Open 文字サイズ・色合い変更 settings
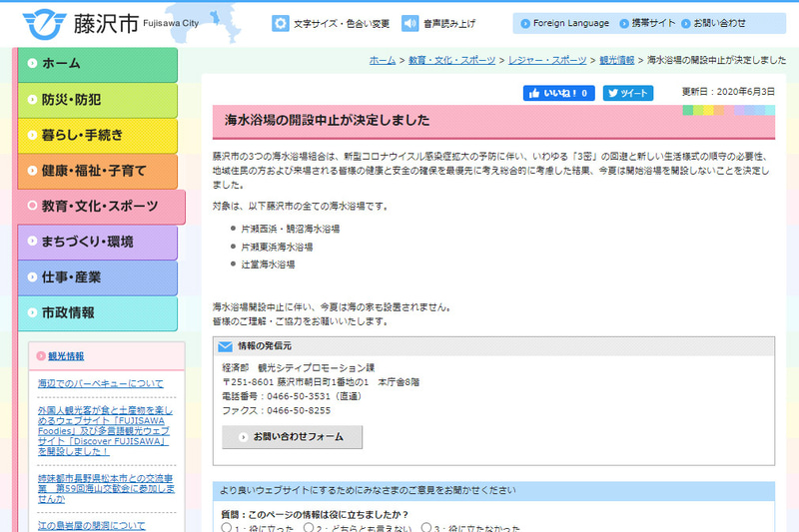The image size is (799, 532). coord(342,23)
